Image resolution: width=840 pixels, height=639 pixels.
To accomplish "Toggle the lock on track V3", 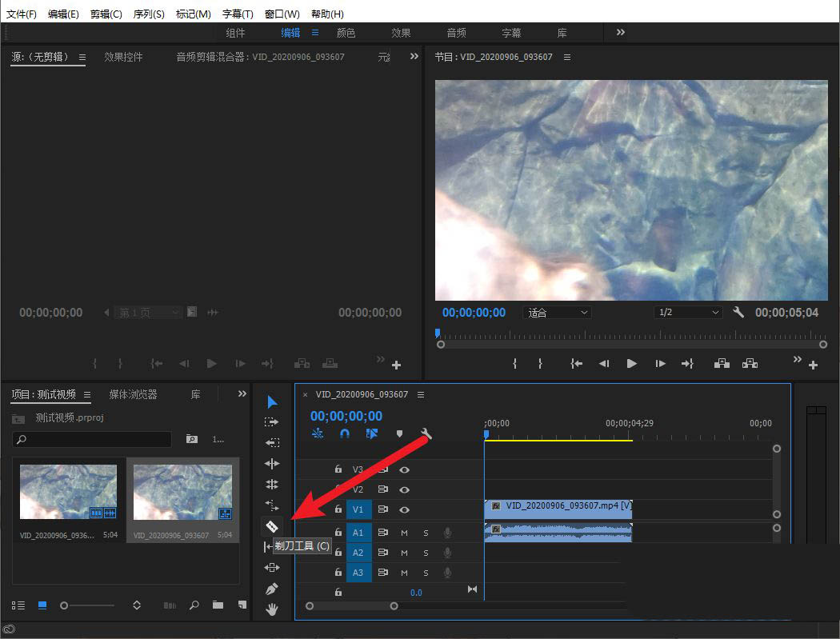I will coord(338,469).
